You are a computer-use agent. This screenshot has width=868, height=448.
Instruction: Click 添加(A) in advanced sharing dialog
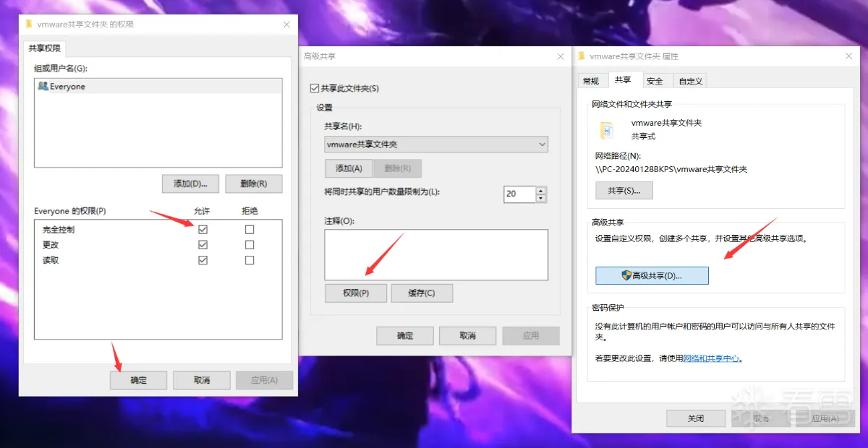pyautogui.click(x=349, y=168)
